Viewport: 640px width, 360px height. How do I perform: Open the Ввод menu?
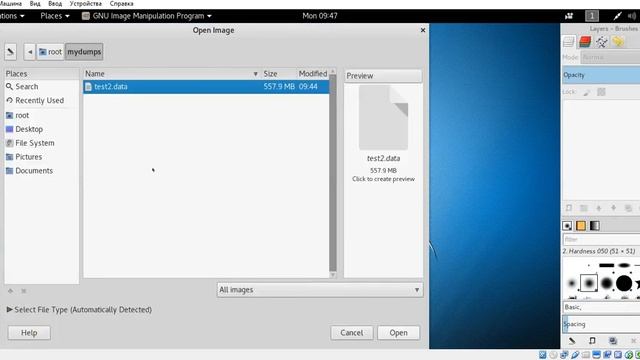coord(55,4)
